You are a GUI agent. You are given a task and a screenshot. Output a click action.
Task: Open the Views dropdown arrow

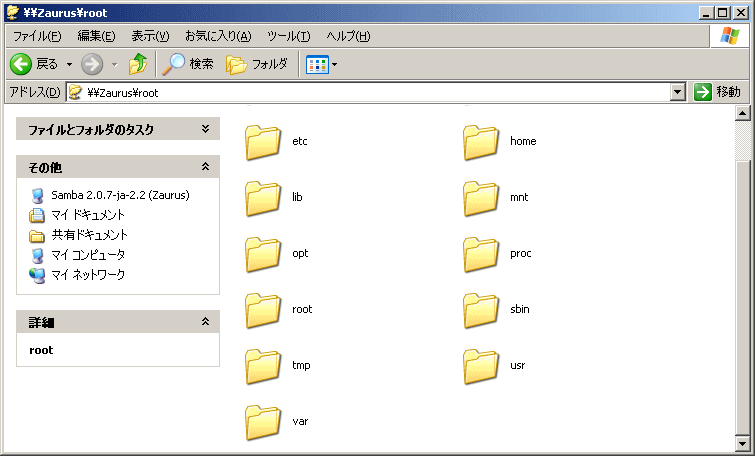(335, 65)
